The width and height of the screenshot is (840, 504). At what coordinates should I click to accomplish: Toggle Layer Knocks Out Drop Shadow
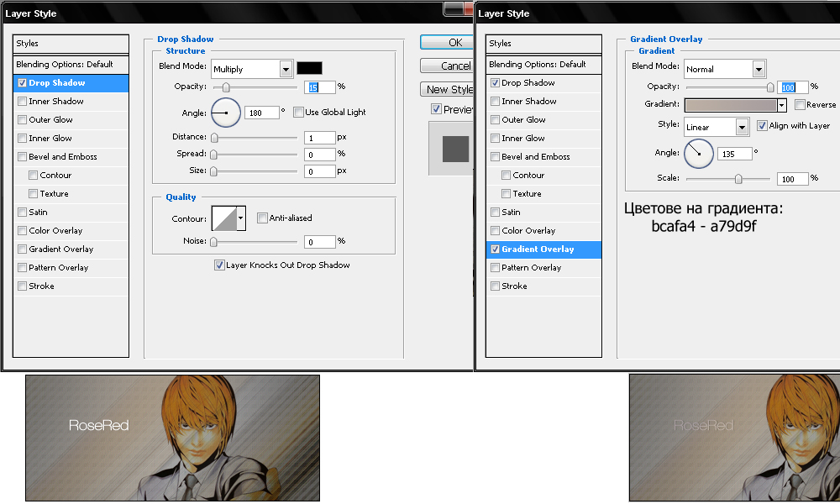219,265
